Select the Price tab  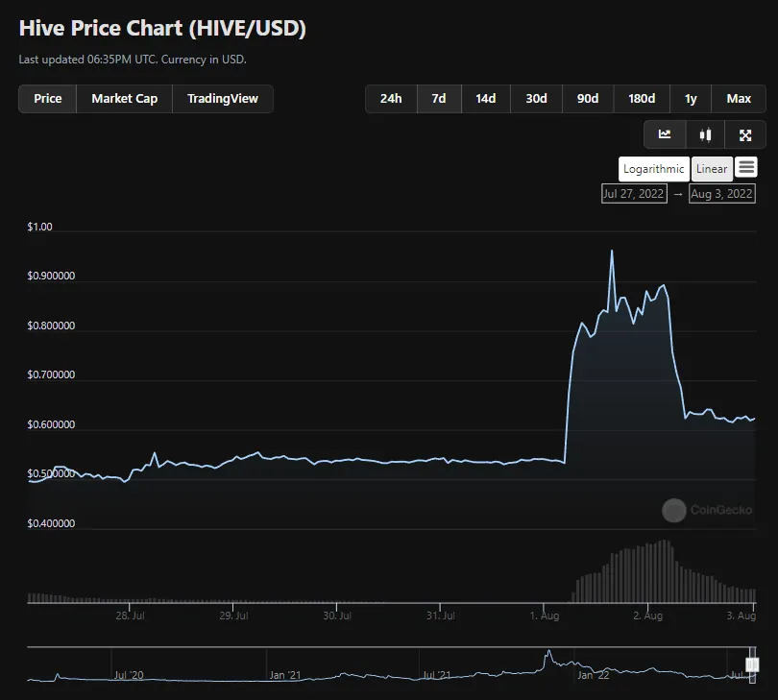pyautogui.click(x=48, y=99)
